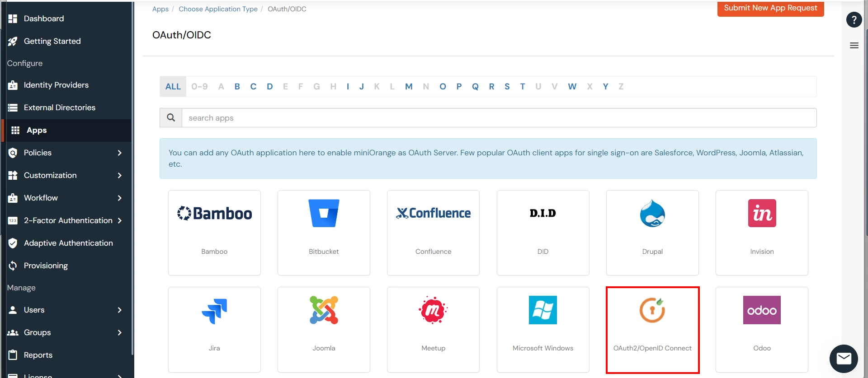Open Choose Application Type breadcrumb link
The image size is (868, 378).
coord(218,9)
